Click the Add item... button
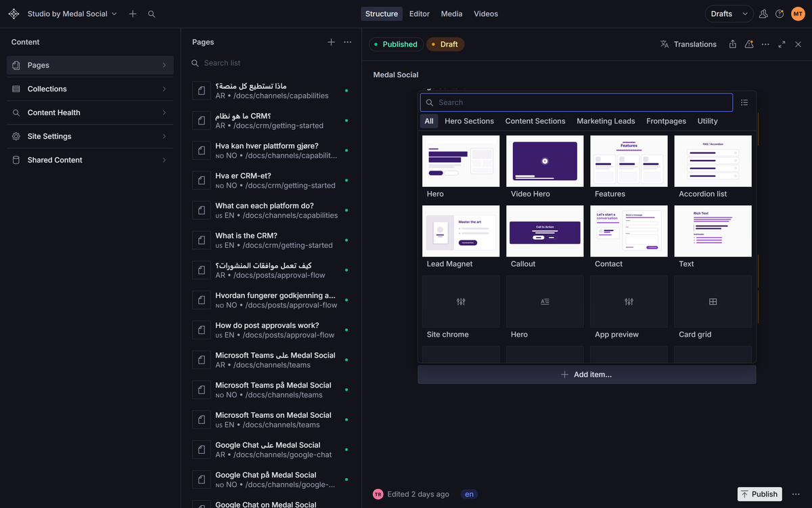 (x=587, y=375)
